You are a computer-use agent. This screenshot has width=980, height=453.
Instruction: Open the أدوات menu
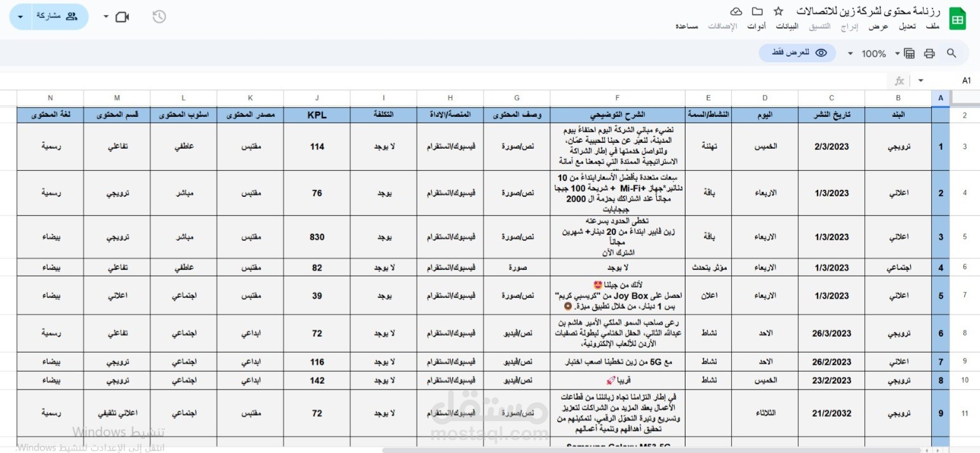pos(757,26)
